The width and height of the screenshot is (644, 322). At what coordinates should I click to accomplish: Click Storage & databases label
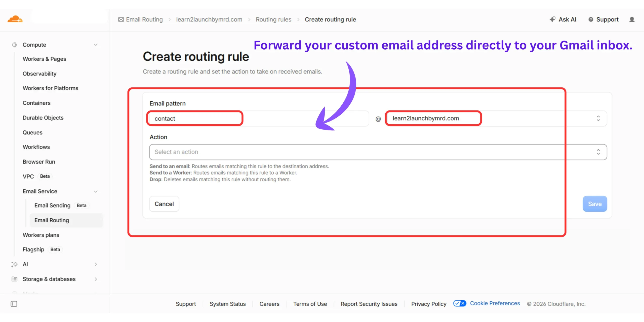click(49, 279)
